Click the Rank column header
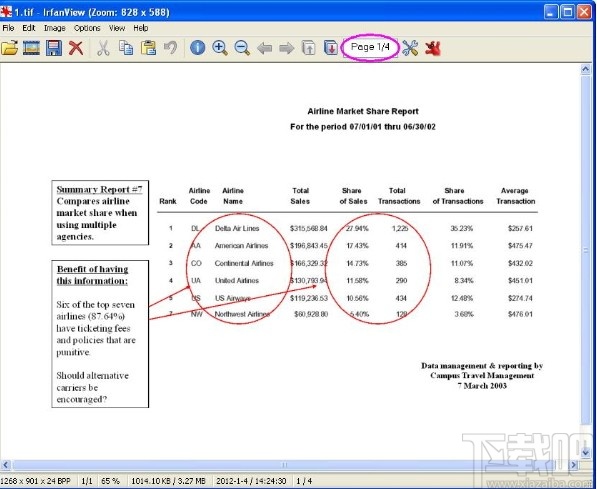Image resolution: width=597 pixels, height=489 pixels. (168, 201)
